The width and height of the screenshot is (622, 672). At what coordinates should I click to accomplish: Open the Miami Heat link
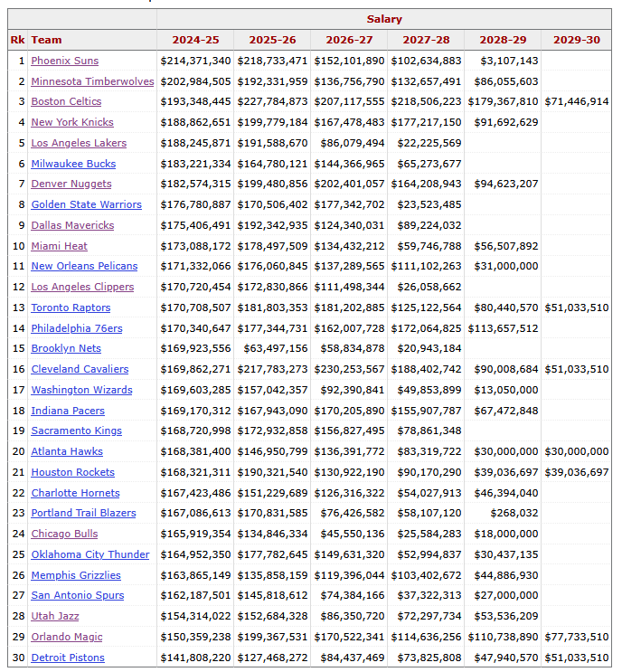point(60,246)
